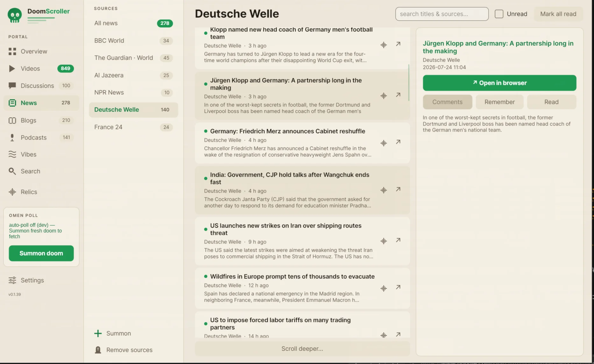Click Remove sources
Viewport: 594px width, 364px height.
point(124,350)
